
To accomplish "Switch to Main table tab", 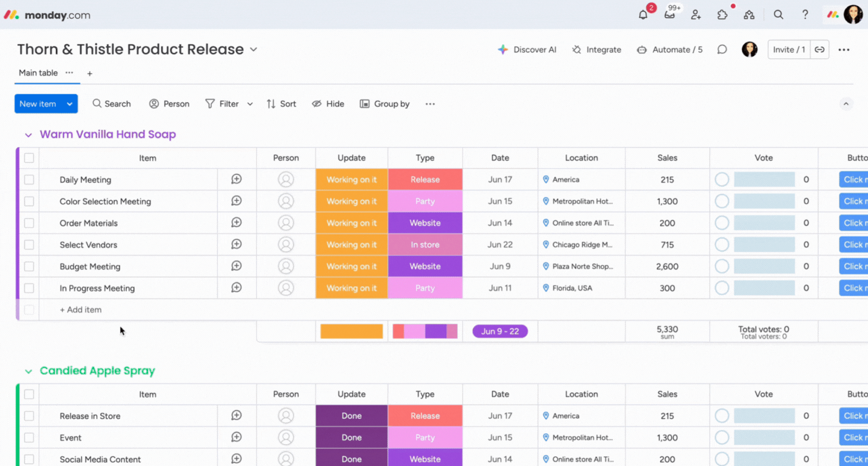I will coord(38,73).
